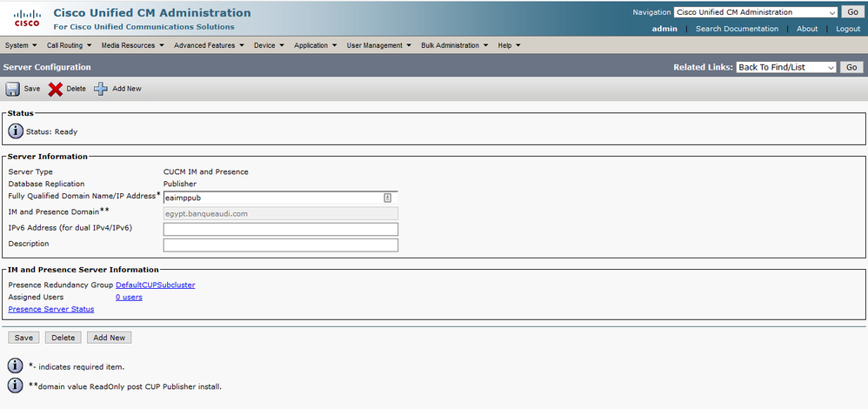868x409 pixels.
Task: Click the Go button next to Navigation
Action: pos(852,12)
